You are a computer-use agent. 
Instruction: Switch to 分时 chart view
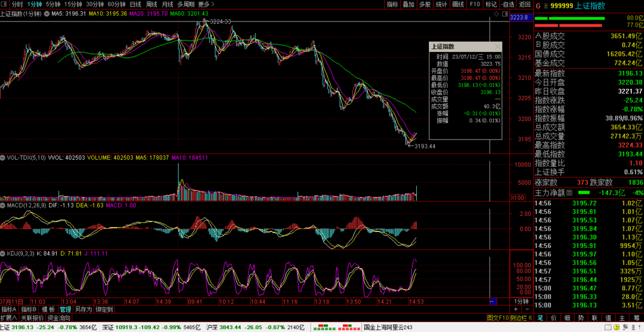click(x=17, y=5)
